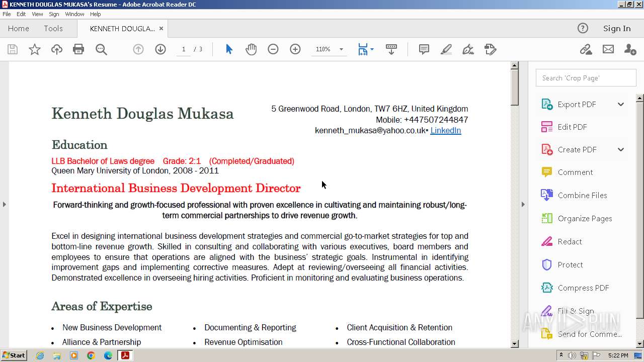
Task: Close the KENNETH DOUGLA... document tab
Action: pyautogui.click(x=161, y=29)
